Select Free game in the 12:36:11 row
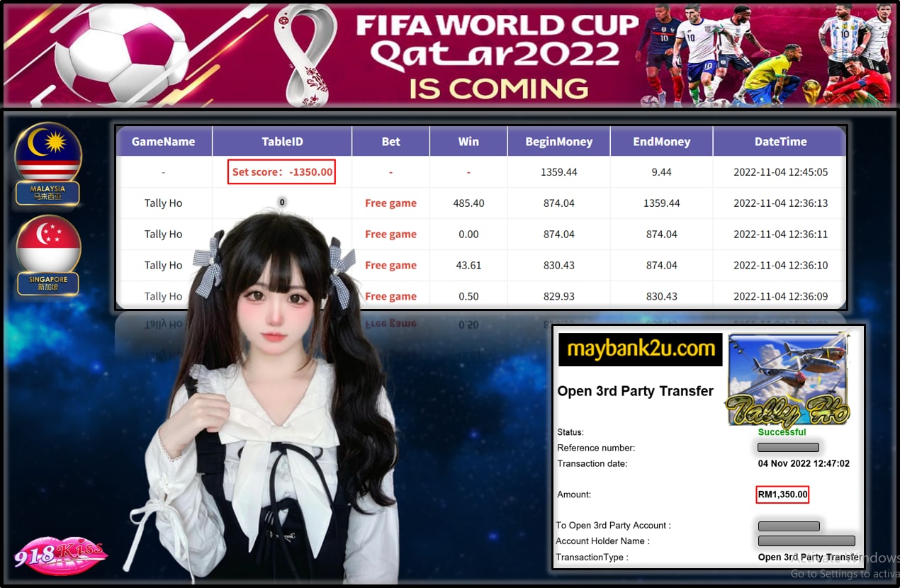This screenshot has width=900, height=588. click(x=390, y=234)
